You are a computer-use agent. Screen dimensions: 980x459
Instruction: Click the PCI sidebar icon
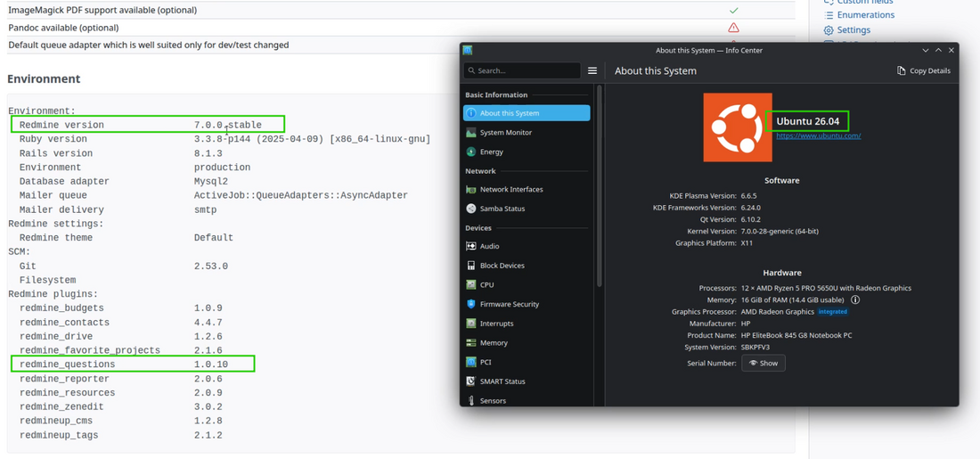point(471,362)
